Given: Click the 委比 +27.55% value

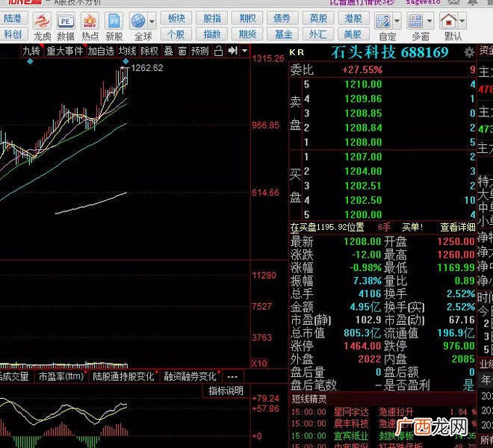Looking at the screenshot, I should 362,69.
